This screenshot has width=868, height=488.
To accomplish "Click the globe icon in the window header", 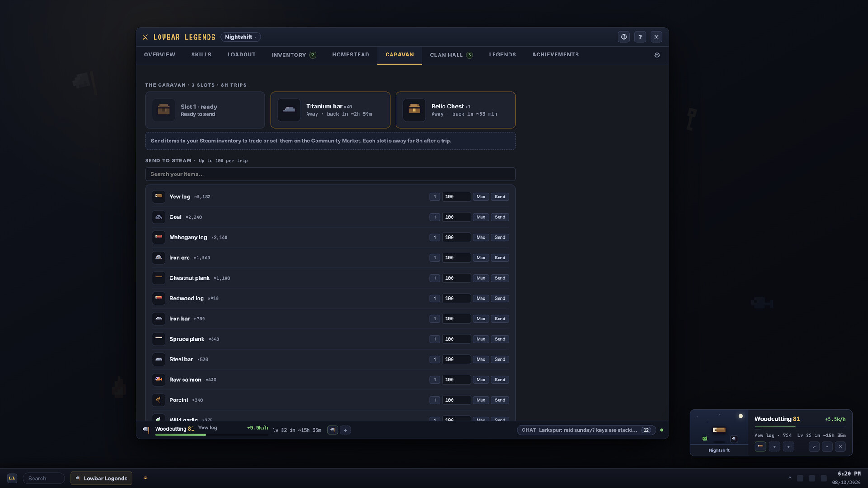I will pos(624,37).
